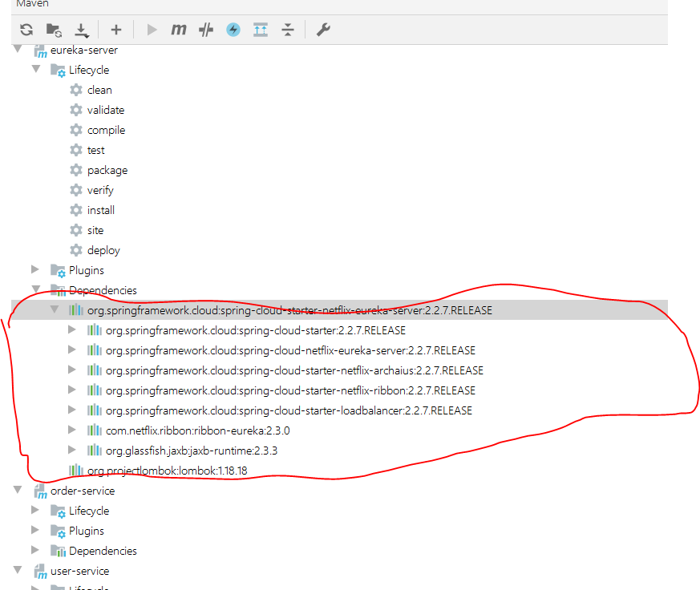The width and height of the screenshot is (700, 590).
Task: Select spring-cloud-starter-loadbalancer:2.2.7.RELEASE text
Action: click(355, 410)
